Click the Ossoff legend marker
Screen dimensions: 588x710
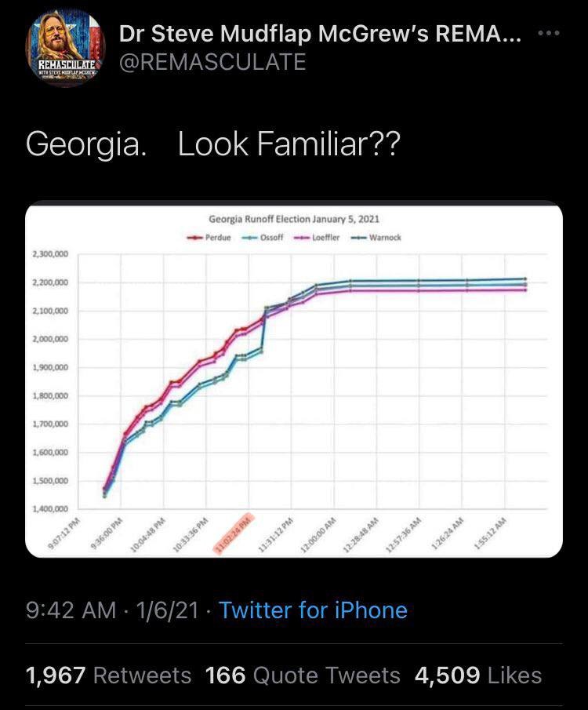(x=249, y=238)
